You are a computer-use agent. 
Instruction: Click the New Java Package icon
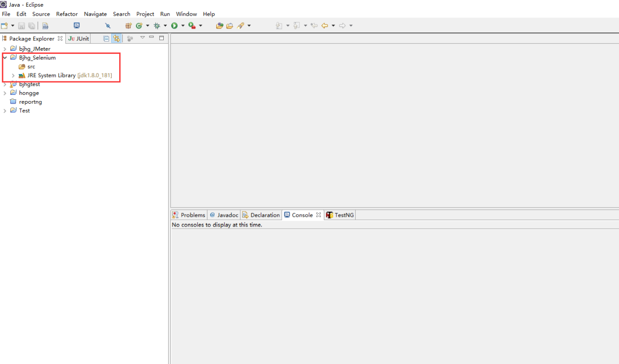click(x=128, y=26)
